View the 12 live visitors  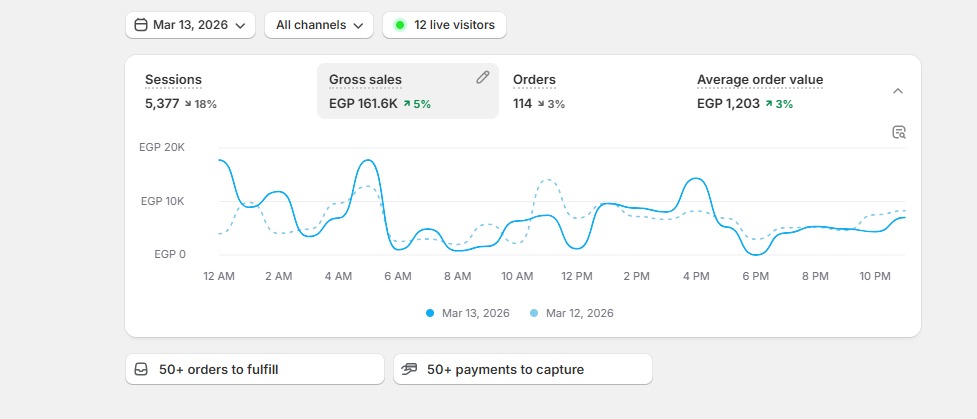pos(444,25)
